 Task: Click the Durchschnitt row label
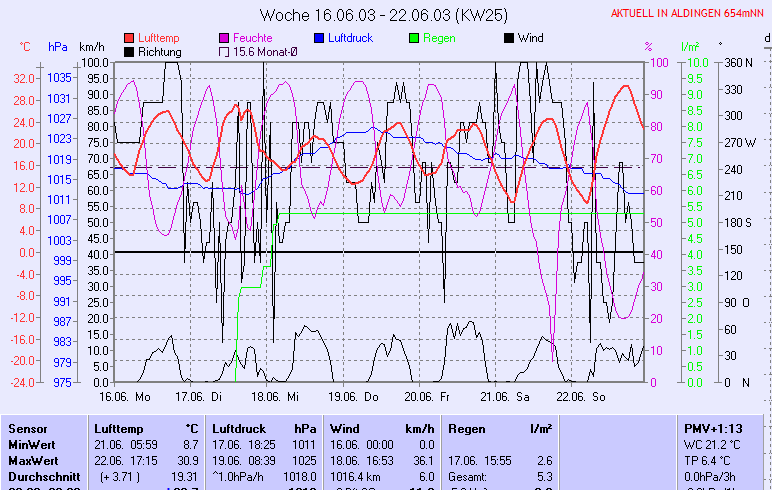pyautogui.click(x=42, y=476)
